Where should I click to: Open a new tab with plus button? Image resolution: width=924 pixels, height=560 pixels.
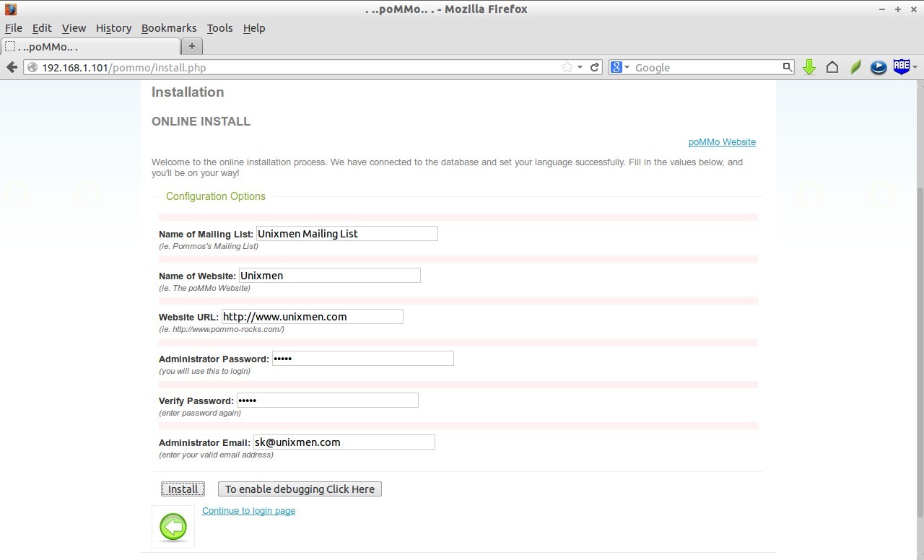coord(191,46)
